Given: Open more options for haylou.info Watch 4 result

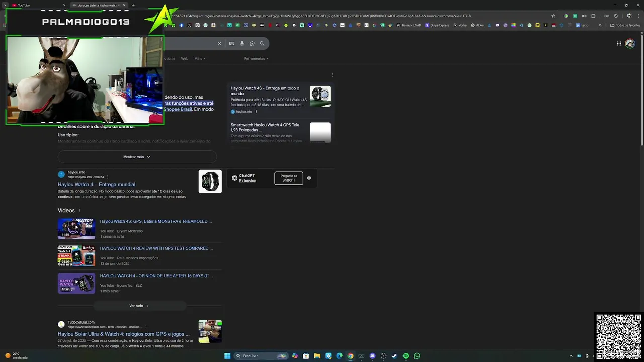Looking at the screenshot, I should click(107, 177).
